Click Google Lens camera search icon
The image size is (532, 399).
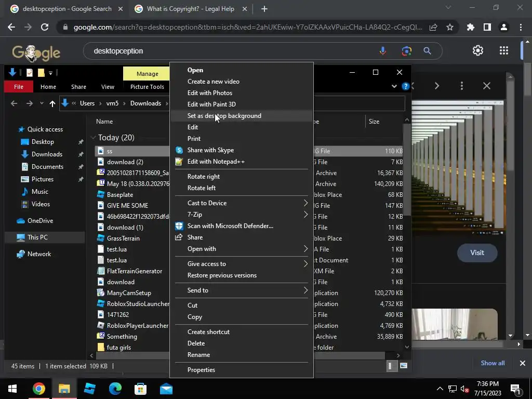click(x=406, y=51)
